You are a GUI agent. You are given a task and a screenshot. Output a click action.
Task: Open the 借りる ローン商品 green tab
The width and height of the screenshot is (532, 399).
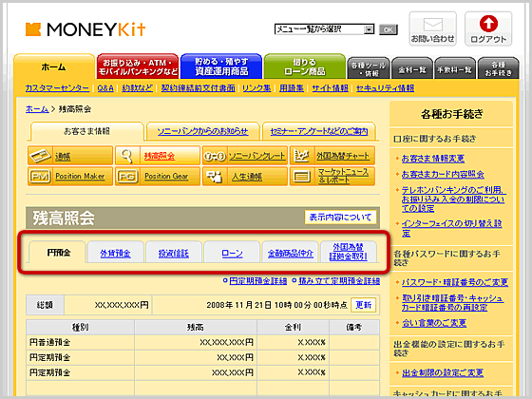tap(305, 66)
